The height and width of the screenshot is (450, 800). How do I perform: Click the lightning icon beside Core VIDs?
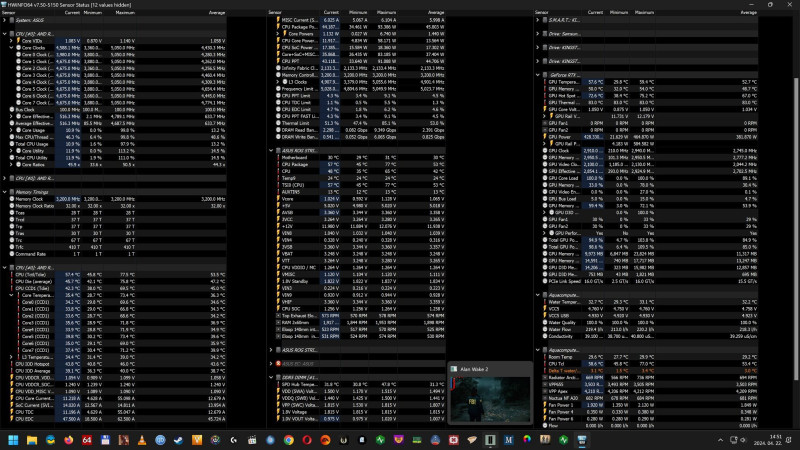point(18,41)
